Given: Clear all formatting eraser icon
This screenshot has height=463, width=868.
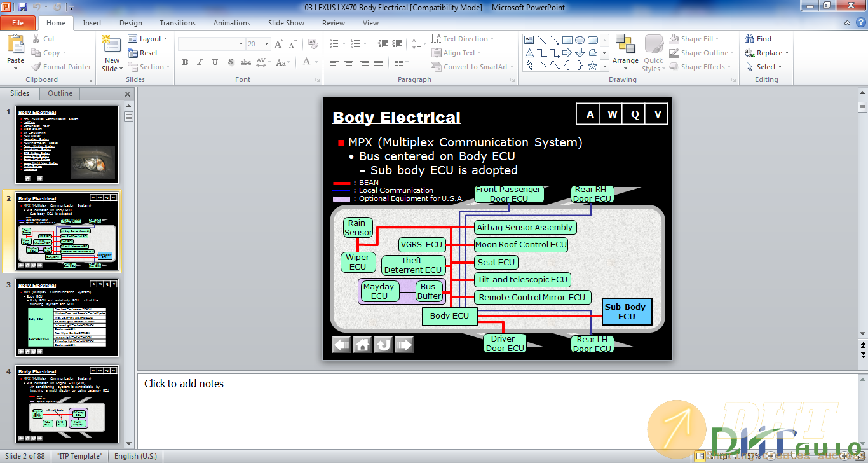Looking at the screenshot, I should click(x=313, y=44).
